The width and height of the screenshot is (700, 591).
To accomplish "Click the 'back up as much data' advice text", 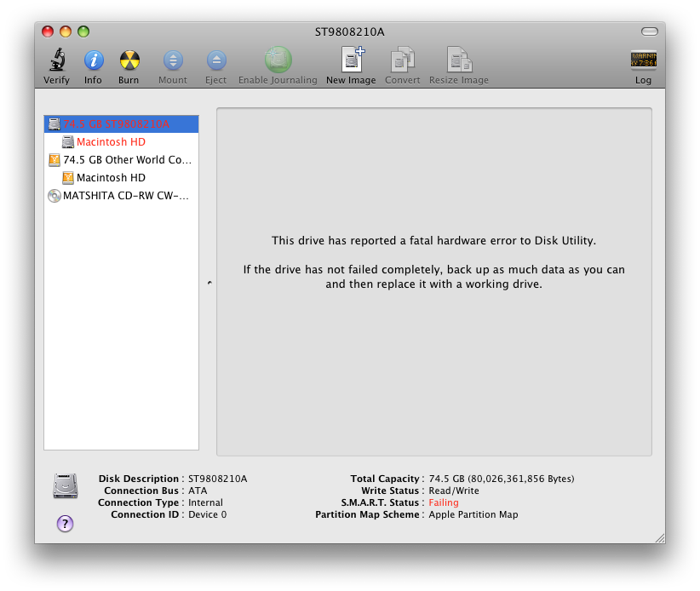I will 433,277.
